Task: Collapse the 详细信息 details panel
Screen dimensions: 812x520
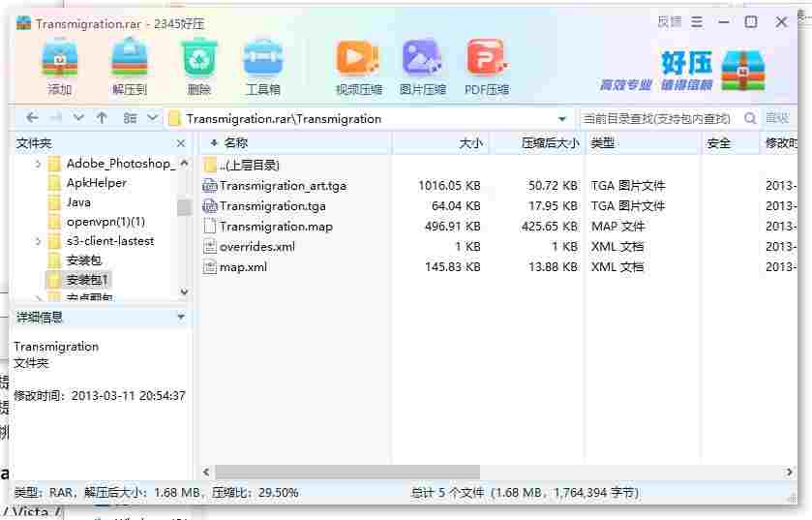Action: pos(181,317)
